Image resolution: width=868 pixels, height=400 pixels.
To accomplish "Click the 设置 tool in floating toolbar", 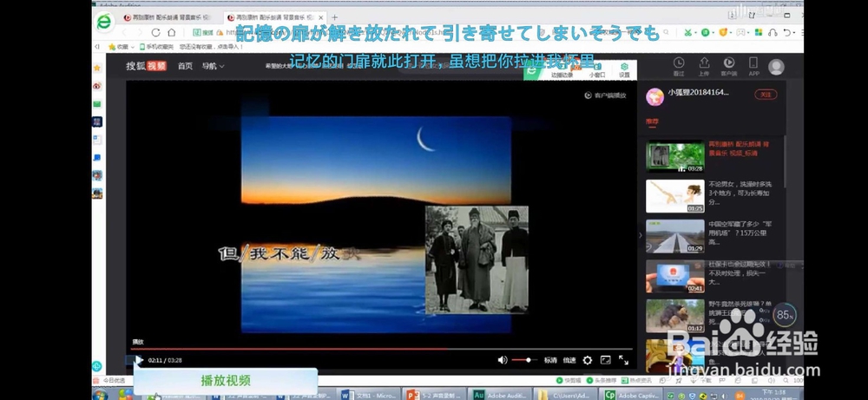I will click(624, 70).
